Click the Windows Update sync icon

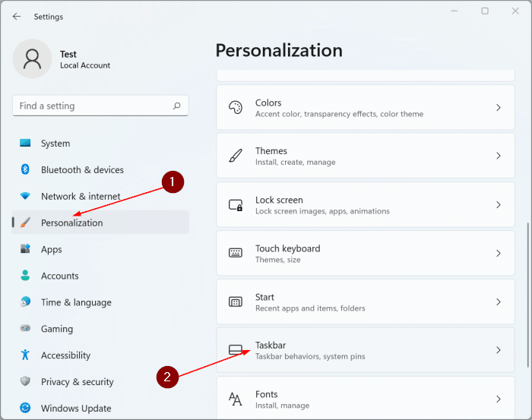click(25, 408)
